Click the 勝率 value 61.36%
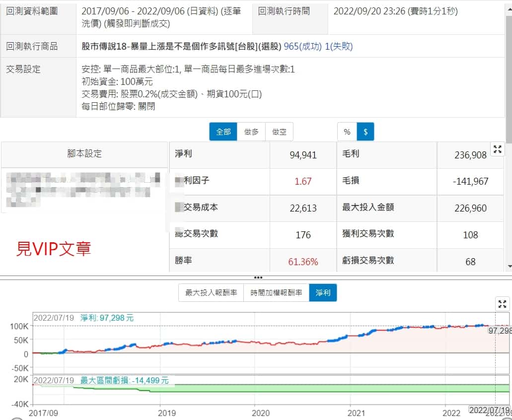The width and height of the screenshot is (512, 420). 303,262
